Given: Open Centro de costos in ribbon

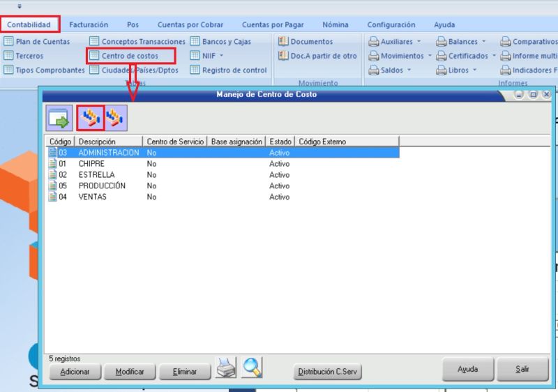Looking at the screenshot, I should [130, 56].
